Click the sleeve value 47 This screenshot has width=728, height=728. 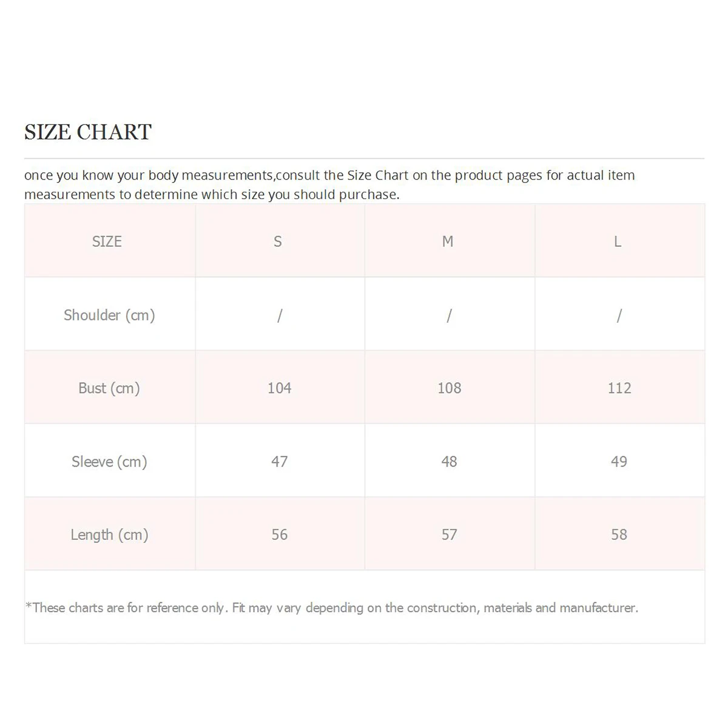(x=279, y=462)
